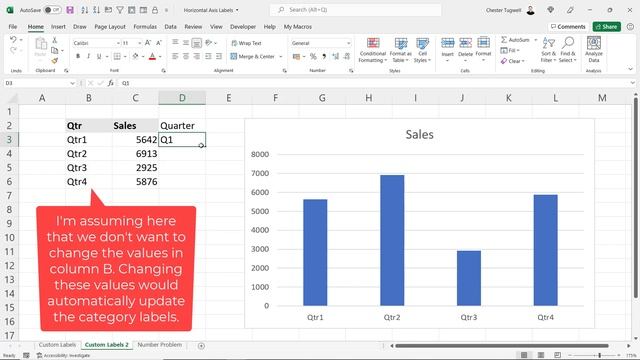Open Find & Select dropdown
The height and width of the screenshot is (360, 640).
[x=568, y=50]
